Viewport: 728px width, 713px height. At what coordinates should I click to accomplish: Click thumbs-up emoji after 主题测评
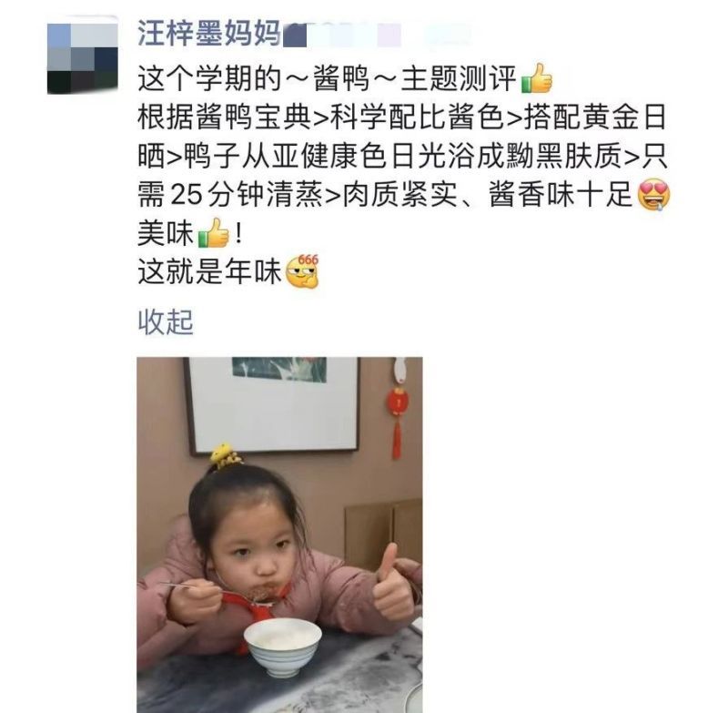pos(537,78)
